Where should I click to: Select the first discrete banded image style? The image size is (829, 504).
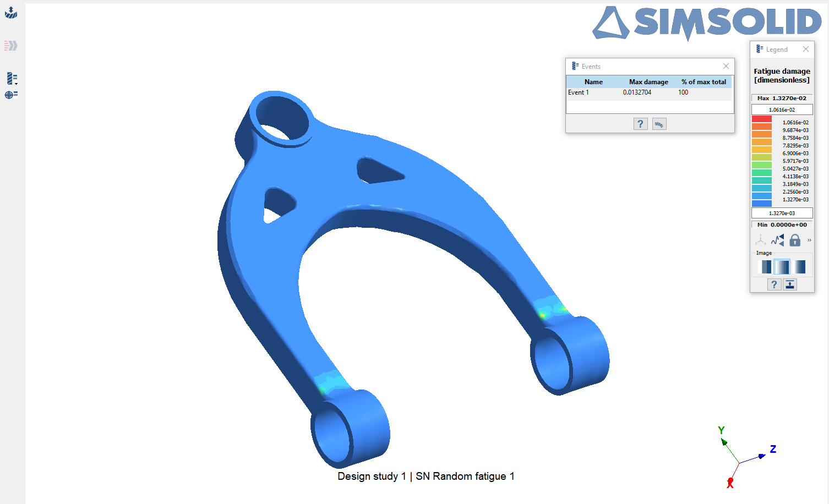click(x=765, y=267)
